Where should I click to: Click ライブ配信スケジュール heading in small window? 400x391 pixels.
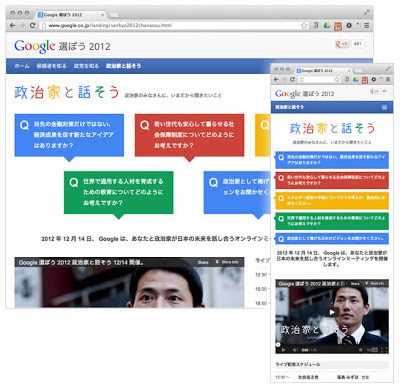(x=298, y=364)
